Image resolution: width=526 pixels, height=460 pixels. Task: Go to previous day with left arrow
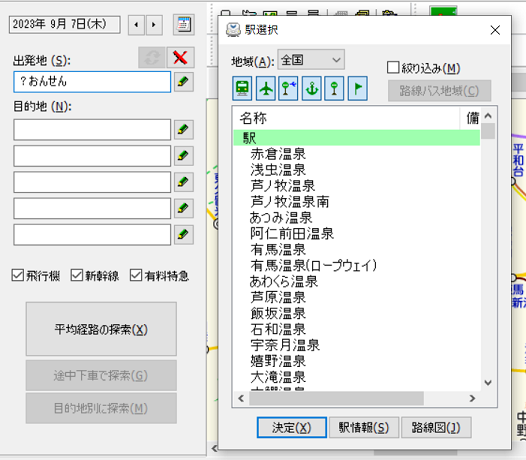click(x=136, y=25)
